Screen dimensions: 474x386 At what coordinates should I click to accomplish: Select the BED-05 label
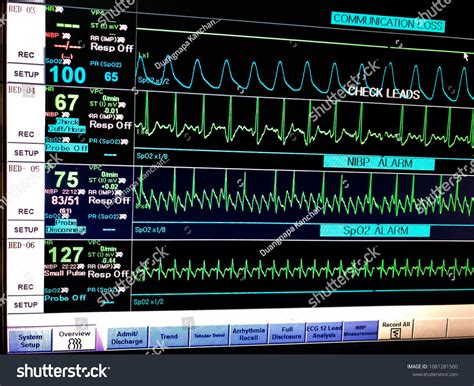click(x=24, y=168)
